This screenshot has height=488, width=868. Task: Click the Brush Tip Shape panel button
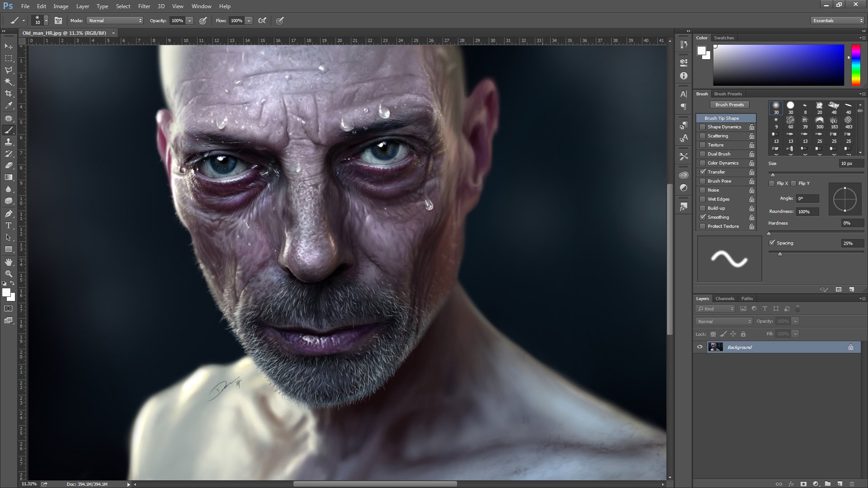coord(723,117)
